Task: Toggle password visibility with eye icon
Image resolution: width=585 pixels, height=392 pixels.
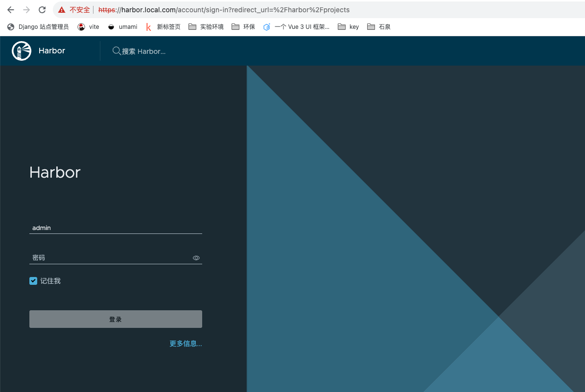Action: (196, 258)
